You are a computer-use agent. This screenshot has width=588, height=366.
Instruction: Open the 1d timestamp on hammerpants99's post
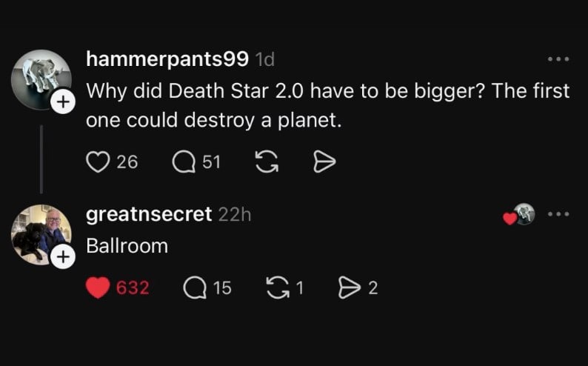coord(264,59)
